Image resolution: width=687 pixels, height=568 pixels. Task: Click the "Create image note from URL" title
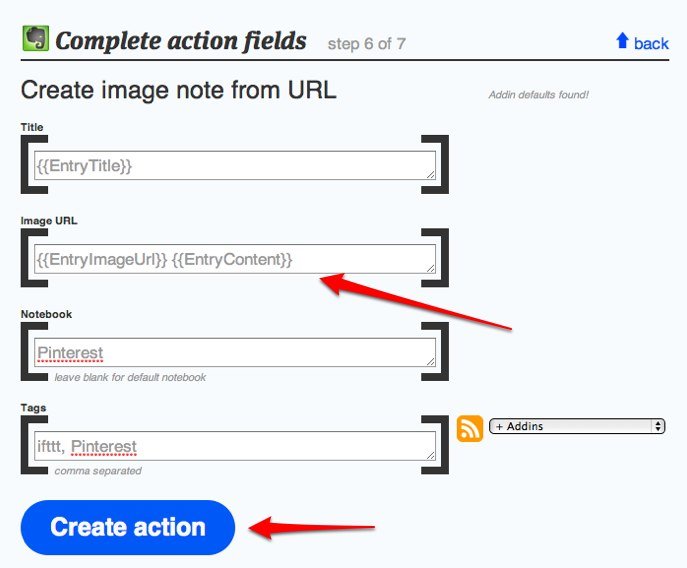[178, 90]
